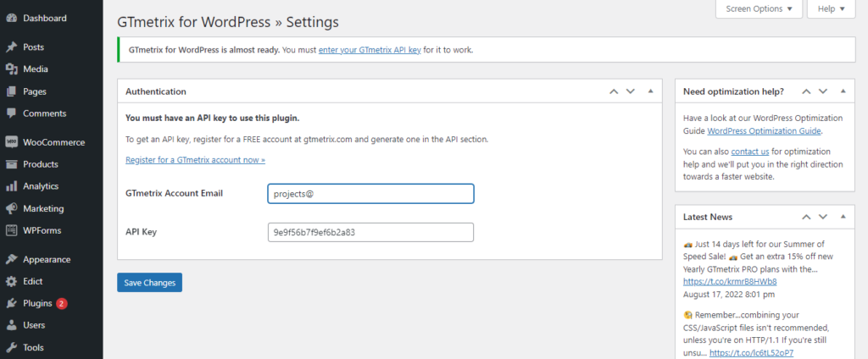Click Register for a GTmetrix account now link
868x359 pixels.
196,160
